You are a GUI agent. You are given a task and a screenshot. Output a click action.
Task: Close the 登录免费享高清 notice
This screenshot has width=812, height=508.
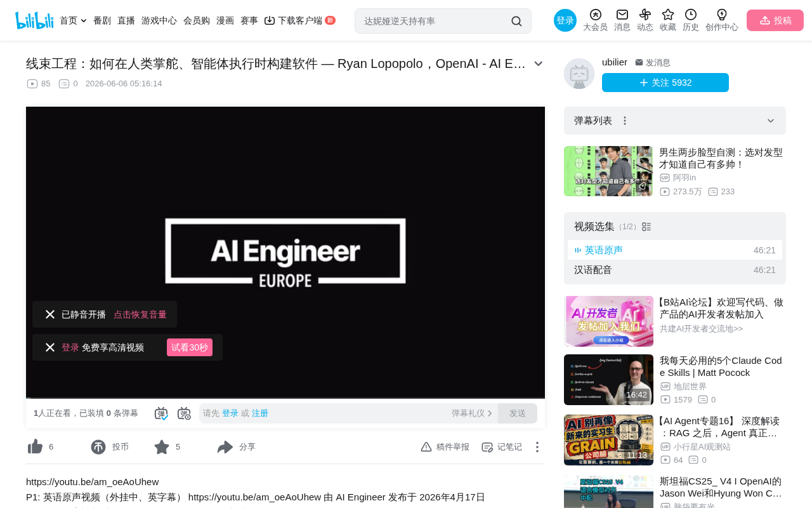[50, 347]
